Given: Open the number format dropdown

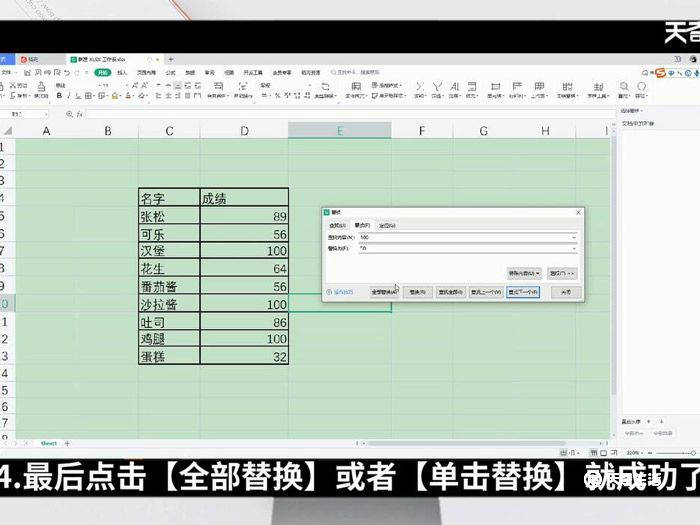Looking at the screenshot, I should click(309, 85).
